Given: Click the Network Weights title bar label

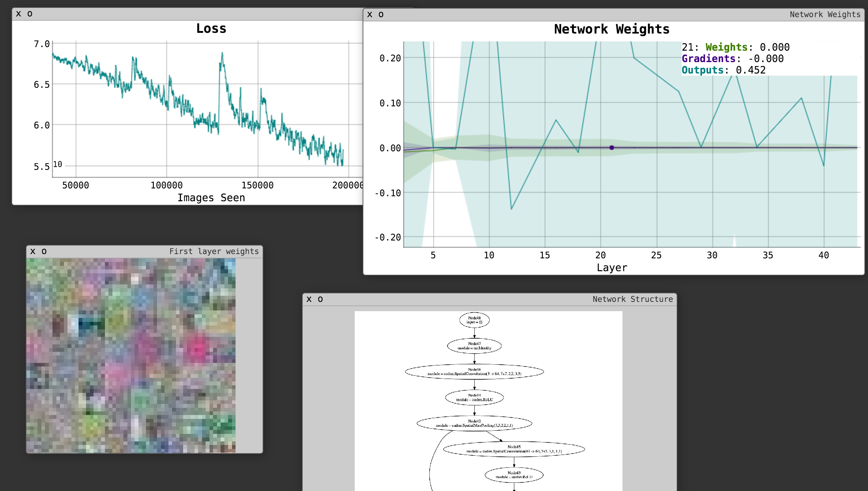Looking at the screenshot, I should pyautogui.click(x=825, y=15).
